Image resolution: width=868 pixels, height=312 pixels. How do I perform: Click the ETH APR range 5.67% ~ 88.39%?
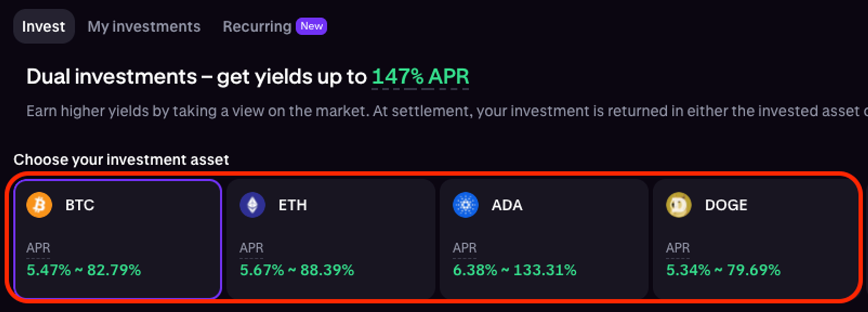pos(297,270)
